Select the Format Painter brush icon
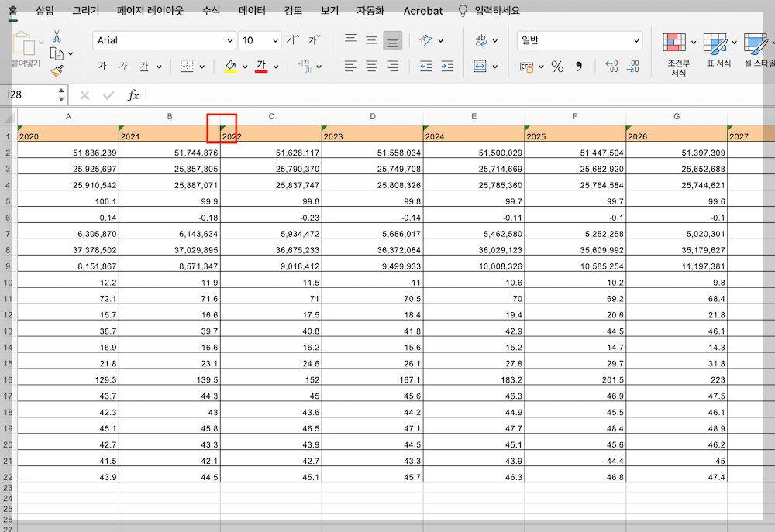 [x=57, y=70]
